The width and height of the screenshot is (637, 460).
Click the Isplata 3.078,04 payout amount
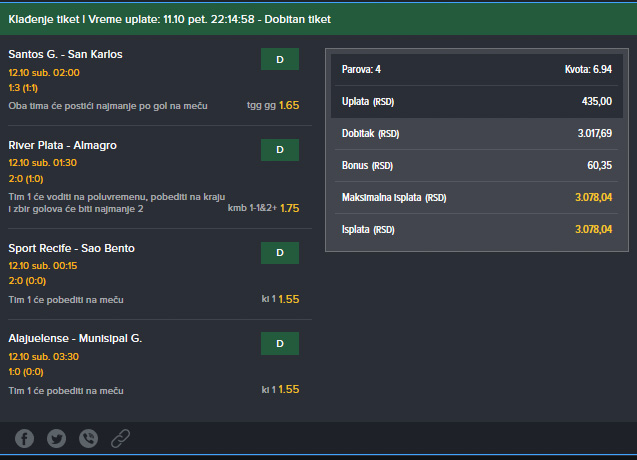[594, 230]
